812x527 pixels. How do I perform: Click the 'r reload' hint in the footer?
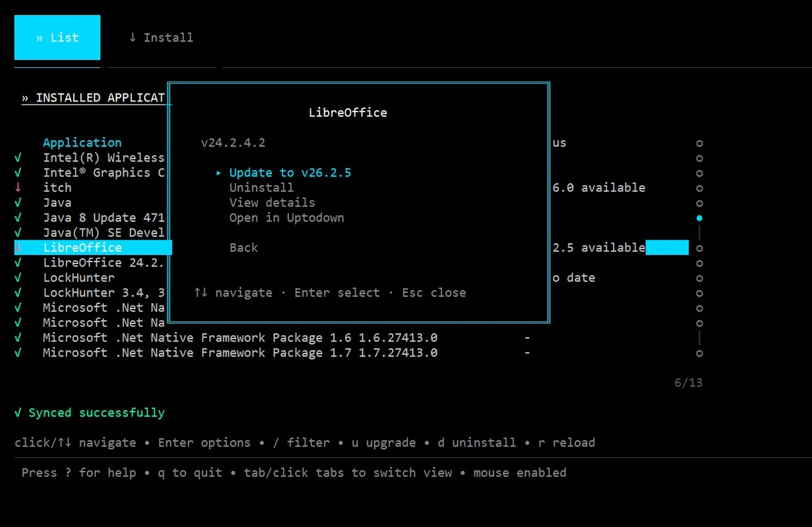tap(566, 443)
